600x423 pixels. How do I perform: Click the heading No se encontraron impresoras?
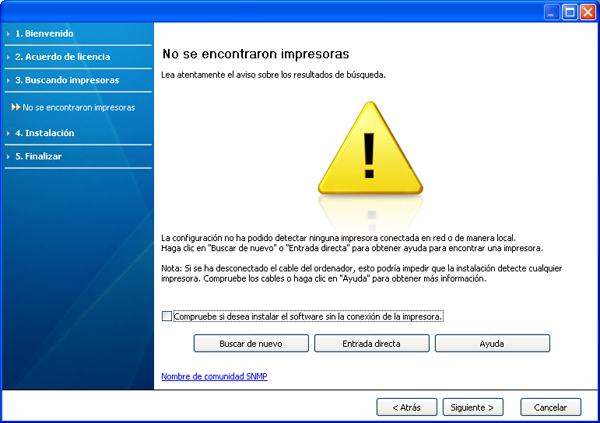coord(256,54)
